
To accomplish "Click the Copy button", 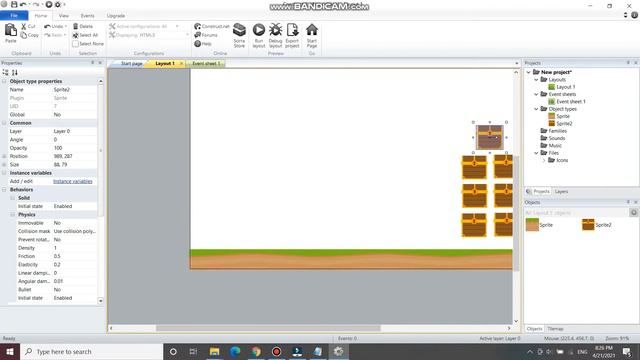I will (x=29, y=35).
